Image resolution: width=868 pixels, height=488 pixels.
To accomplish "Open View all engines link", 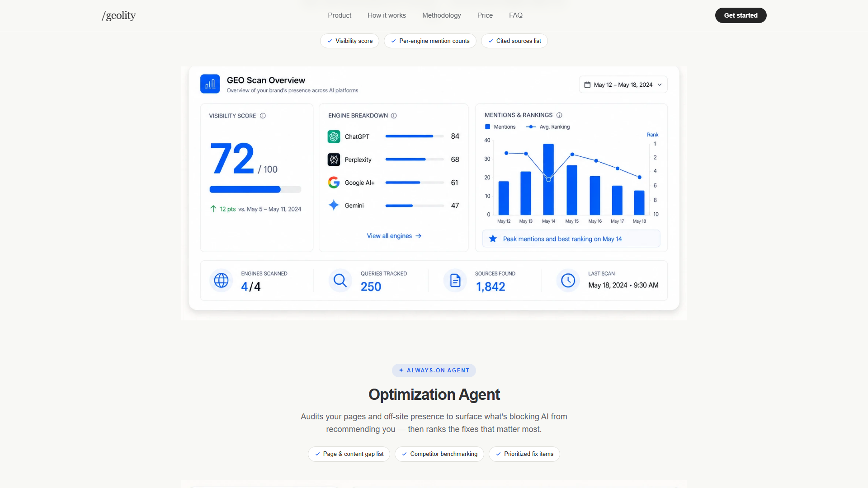I will coord(394,236).
